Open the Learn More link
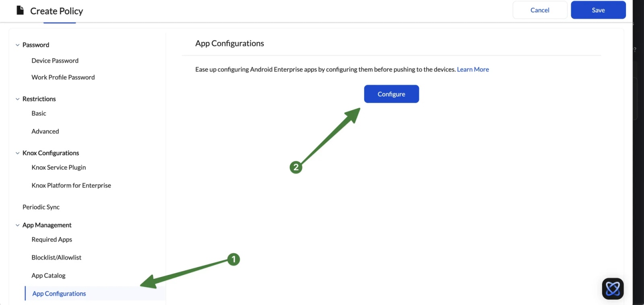The width and height of the screenshot is (644, 305). (473, 69)
